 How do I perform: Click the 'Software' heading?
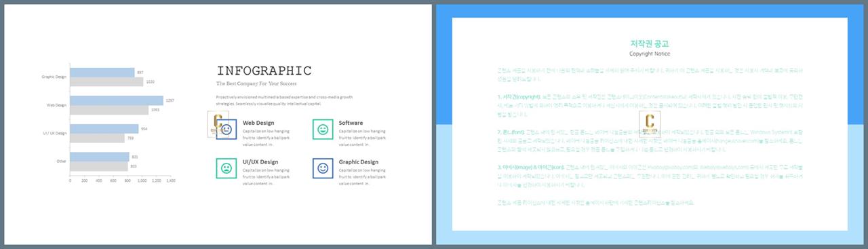point(351,123)
